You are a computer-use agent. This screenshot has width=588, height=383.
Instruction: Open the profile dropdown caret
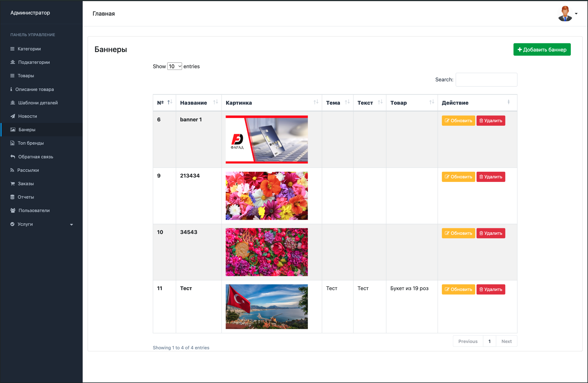coord(576,14)
